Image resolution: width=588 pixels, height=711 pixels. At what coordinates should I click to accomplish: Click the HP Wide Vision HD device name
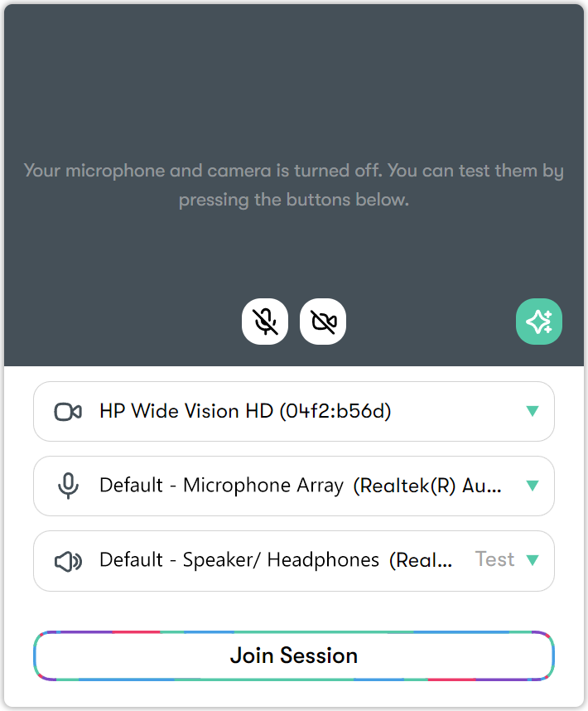(x=245, y=411)
